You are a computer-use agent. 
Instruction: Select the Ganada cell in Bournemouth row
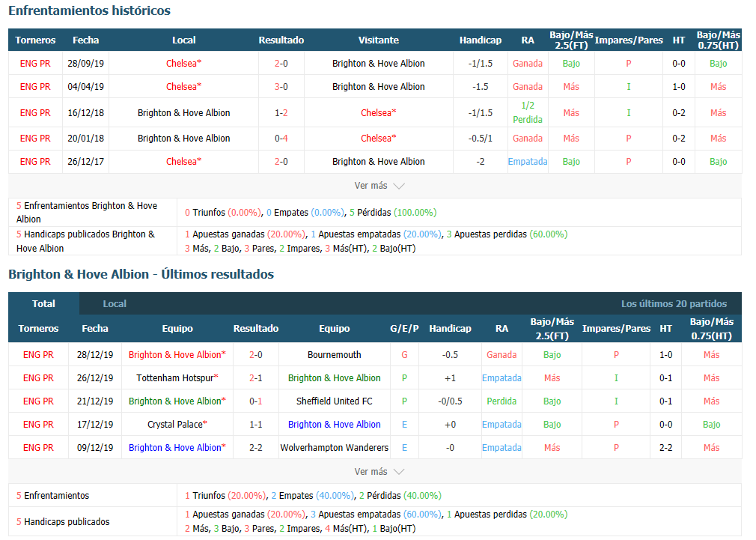[x=502, y=355]
